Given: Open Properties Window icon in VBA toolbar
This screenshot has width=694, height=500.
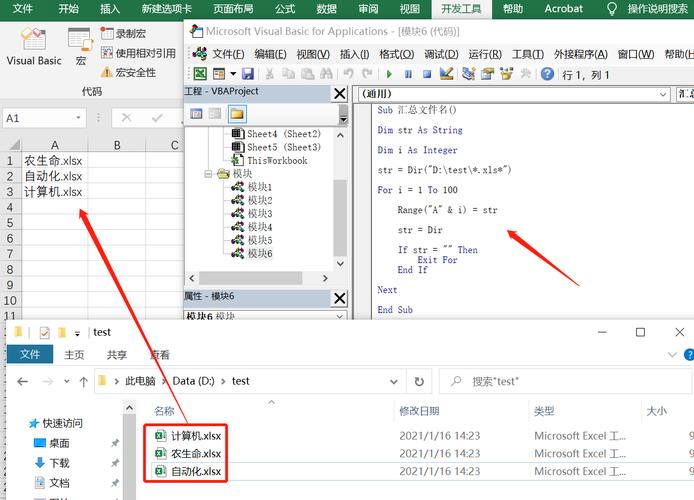Looking at the screenshot, I should click(x=487, y=74).
